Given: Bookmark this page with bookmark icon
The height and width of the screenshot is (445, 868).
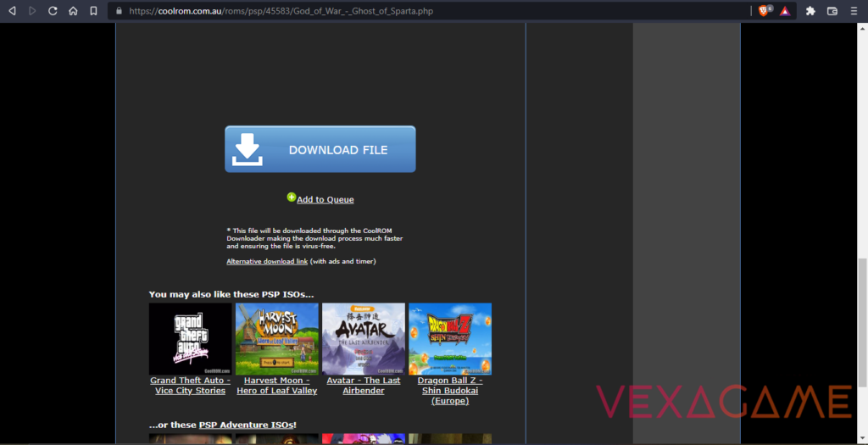Looking at the screenshot, I should [x=93, y=10].
